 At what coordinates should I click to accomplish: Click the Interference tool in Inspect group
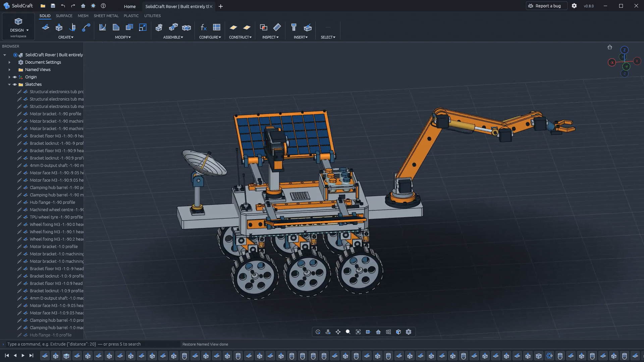tap(264, 27)
